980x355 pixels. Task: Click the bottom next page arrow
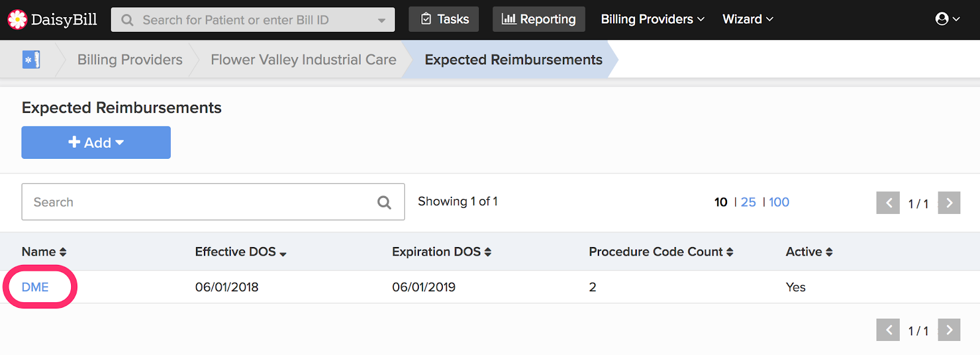949,330
